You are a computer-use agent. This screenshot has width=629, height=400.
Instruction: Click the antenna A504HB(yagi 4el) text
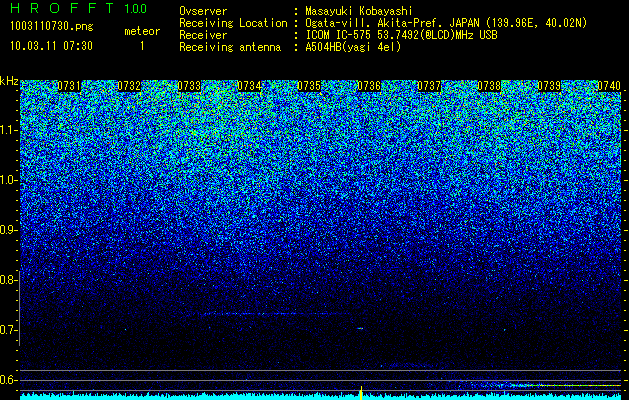(x=353, y=47)
